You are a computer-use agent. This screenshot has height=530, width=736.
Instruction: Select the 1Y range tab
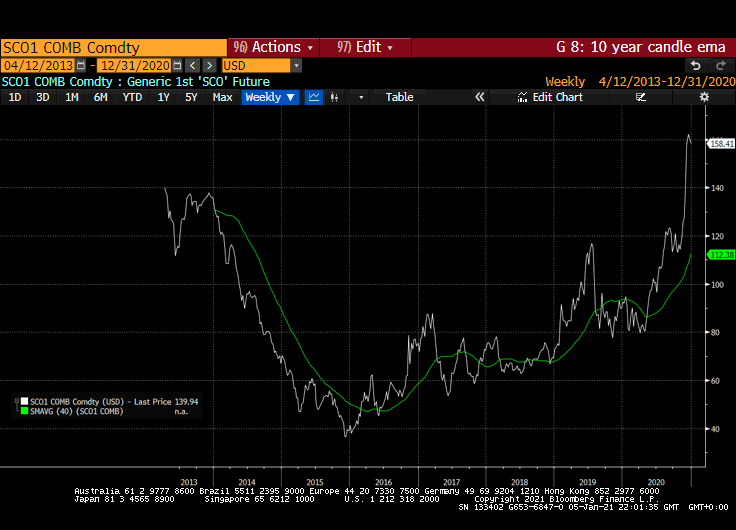(163, 97)
